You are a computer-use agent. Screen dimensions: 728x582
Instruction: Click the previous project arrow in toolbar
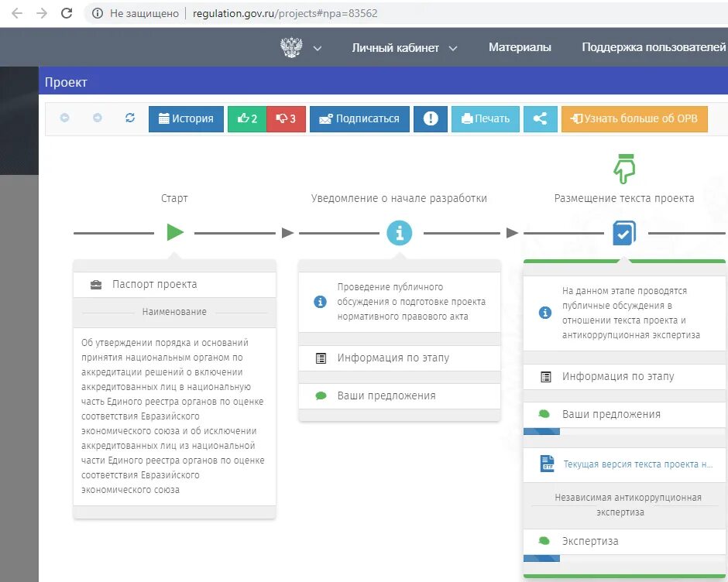tap(64, 118)
